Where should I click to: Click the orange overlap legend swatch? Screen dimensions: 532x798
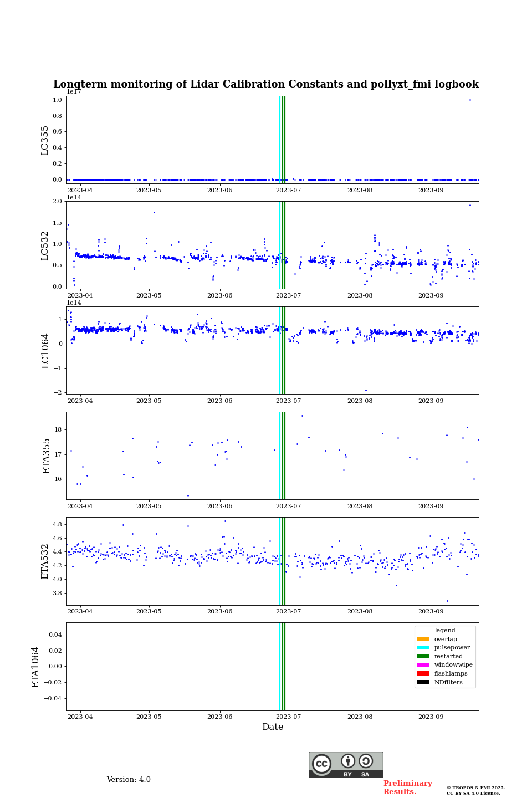coord(423,639)
